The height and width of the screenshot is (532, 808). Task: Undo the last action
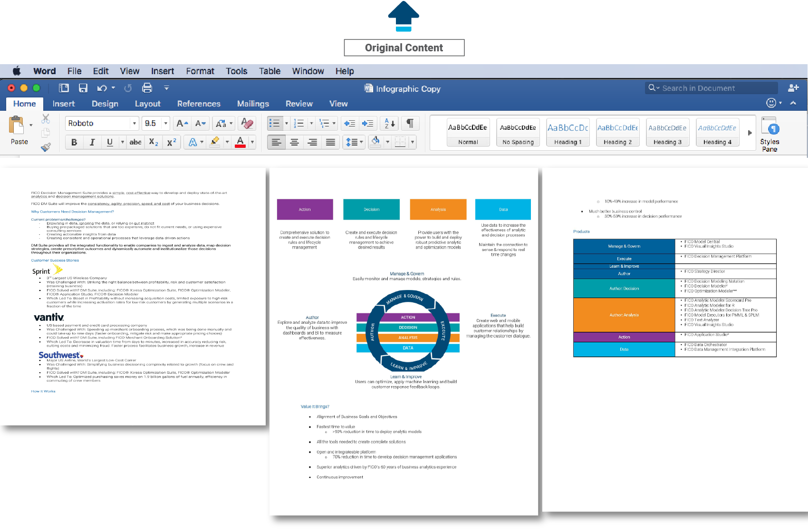102,88
